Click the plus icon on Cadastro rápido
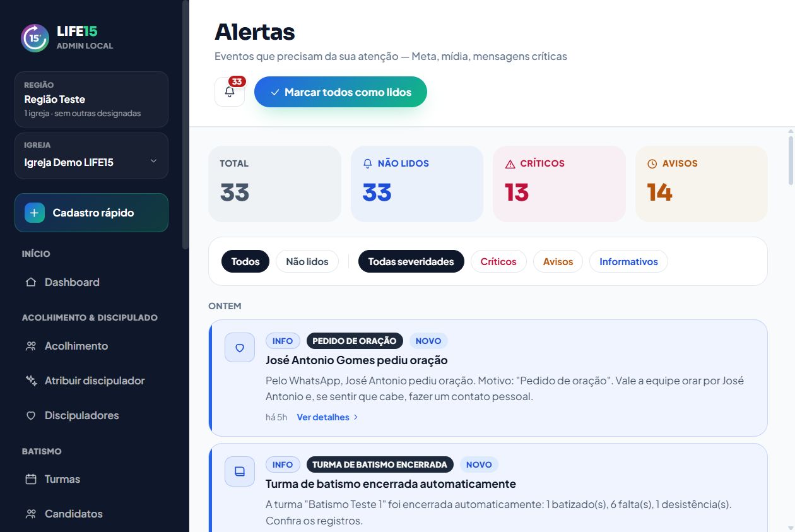Viewport: 795px width, 532px height. pos(35,213)
